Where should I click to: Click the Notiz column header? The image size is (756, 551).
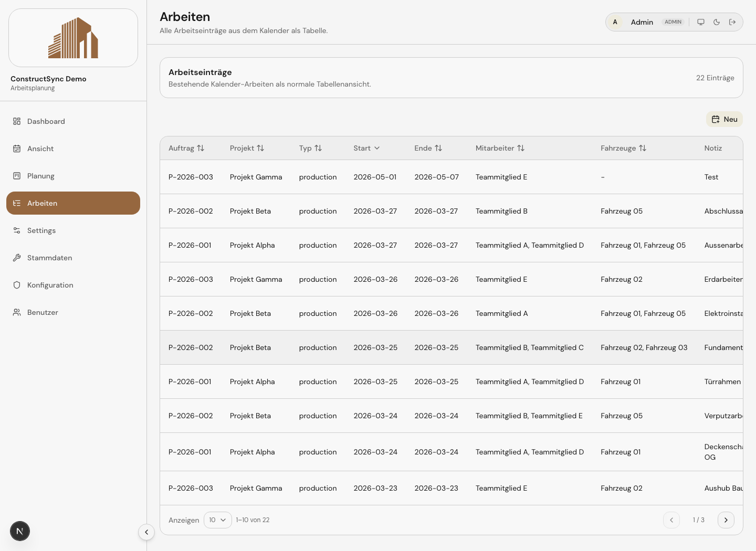coord(713,148)
